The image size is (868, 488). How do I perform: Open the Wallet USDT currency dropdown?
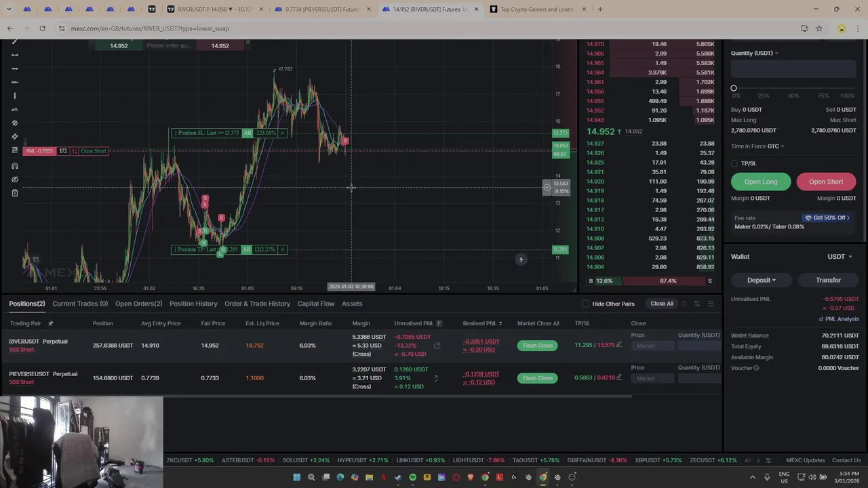840,257
